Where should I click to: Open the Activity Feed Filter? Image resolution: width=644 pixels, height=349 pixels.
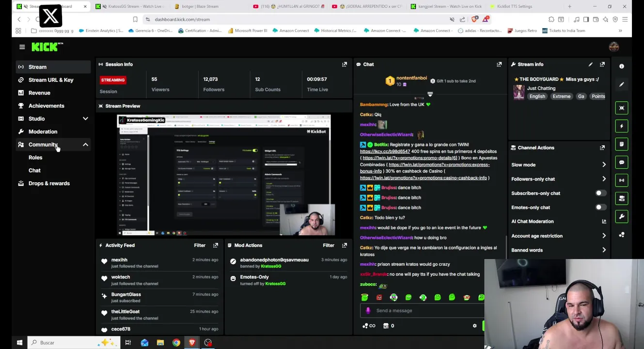pyautogui.click(x=200, y=245)
